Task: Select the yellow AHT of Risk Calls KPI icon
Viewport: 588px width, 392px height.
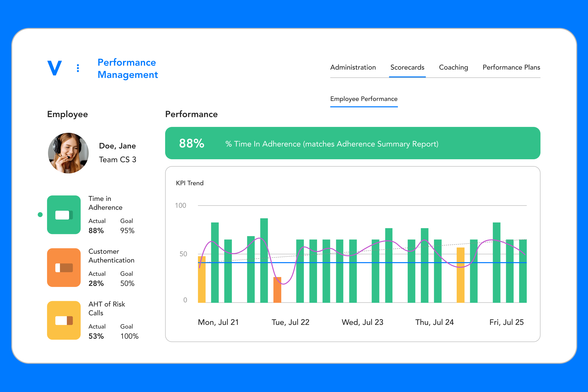Action: pyautogui.click(x=64, y=320)
